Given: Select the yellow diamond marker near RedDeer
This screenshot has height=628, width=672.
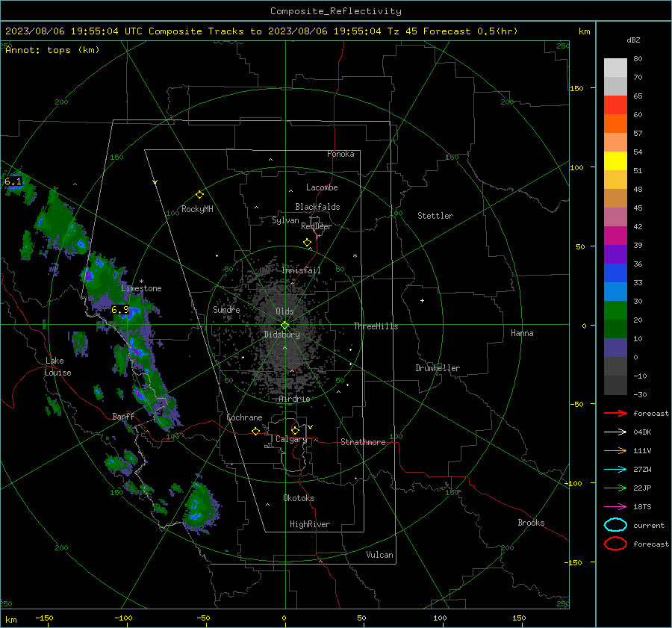Looking at the screenshot, I should (x=308, y=243).
